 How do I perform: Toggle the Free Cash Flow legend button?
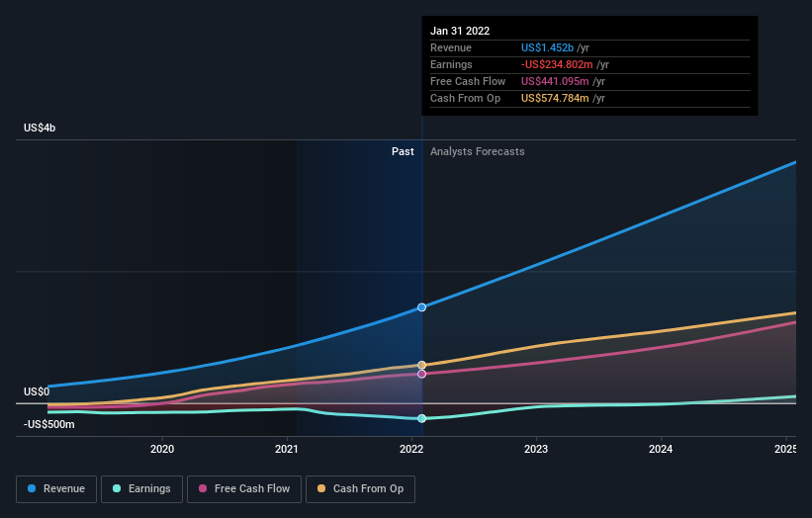click(244, 489)
